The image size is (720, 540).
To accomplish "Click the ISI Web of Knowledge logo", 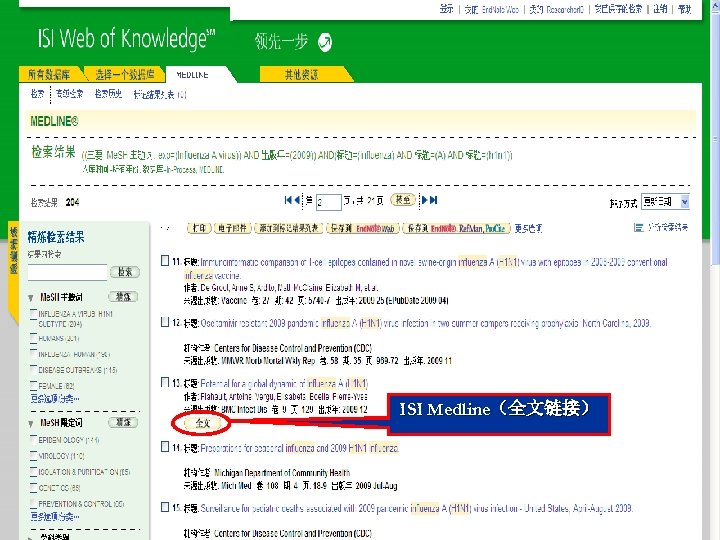I will point(126,39).
